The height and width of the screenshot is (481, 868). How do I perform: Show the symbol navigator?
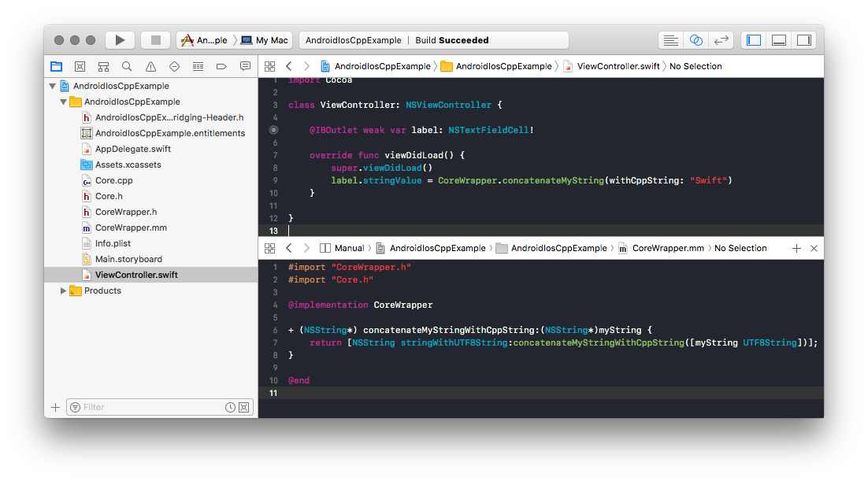click(103, 66)
